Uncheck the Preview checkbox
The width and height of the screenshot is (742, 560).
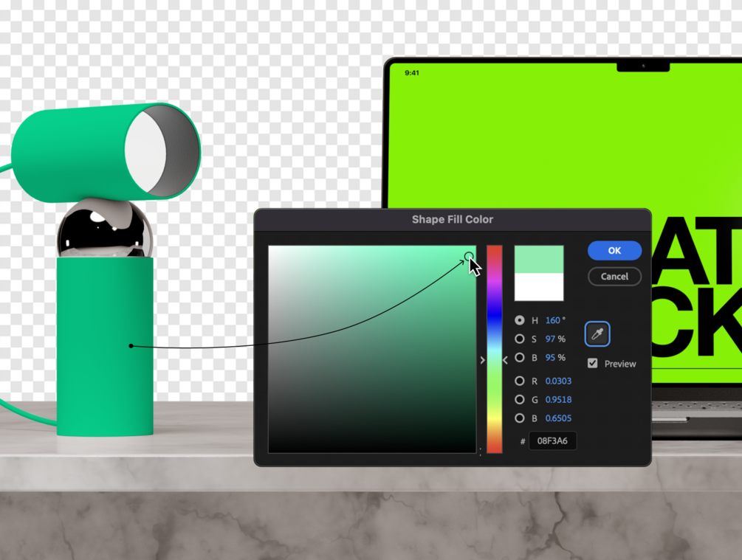pyautogui.click(x=592, y=363)
